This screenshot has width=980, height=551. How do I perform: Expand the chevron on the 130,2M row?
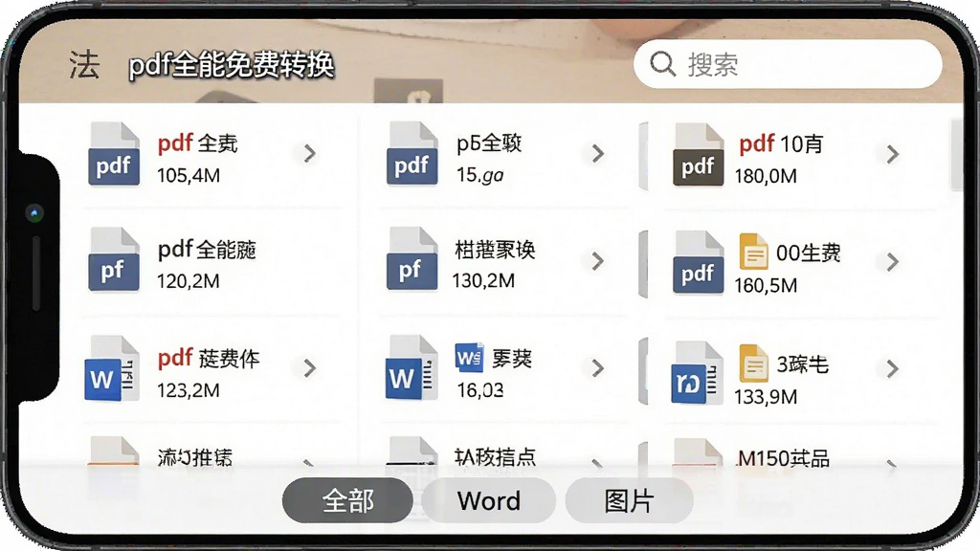tap(597, 261)
